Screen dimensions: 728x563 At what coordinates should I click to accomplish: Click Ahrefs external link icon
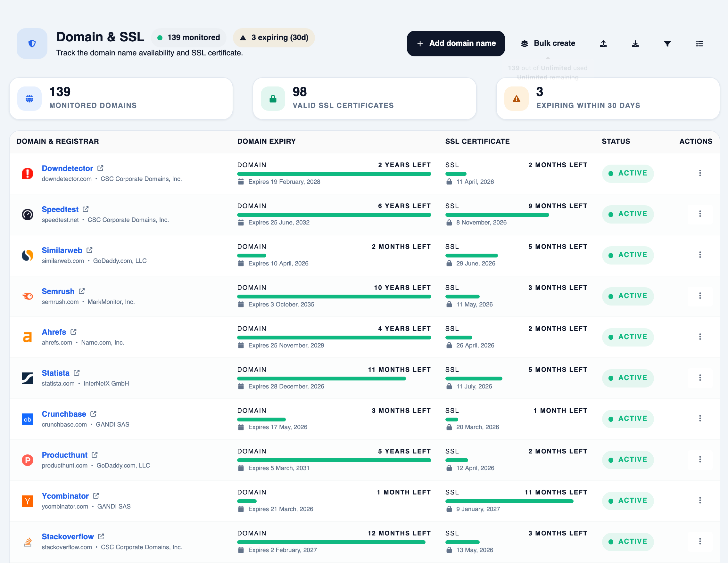click(74, 332)
